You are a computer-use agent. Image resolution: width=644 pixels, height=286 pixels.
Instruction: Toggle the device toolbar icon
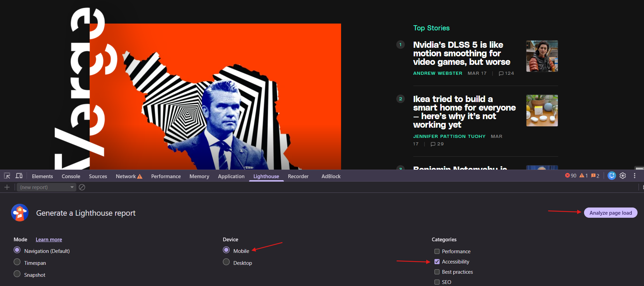pyautogui.click(x=19, y=176)
